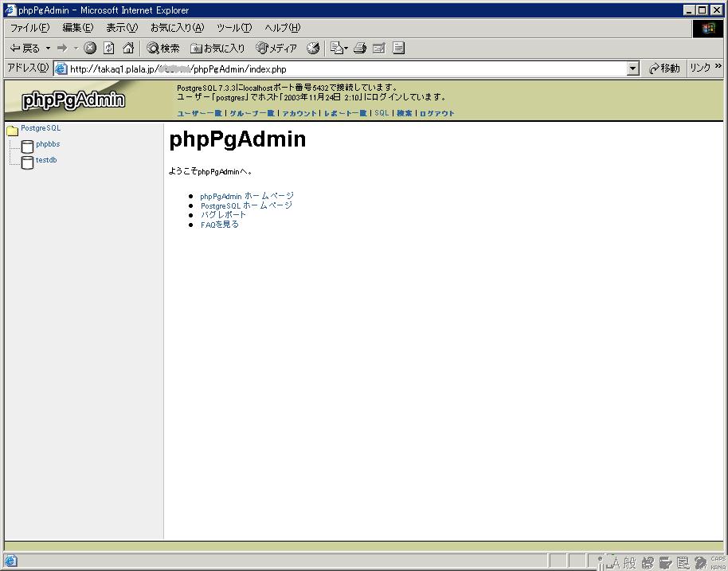
Task: Click the Edit page toolbar icon
Action: 379,48
